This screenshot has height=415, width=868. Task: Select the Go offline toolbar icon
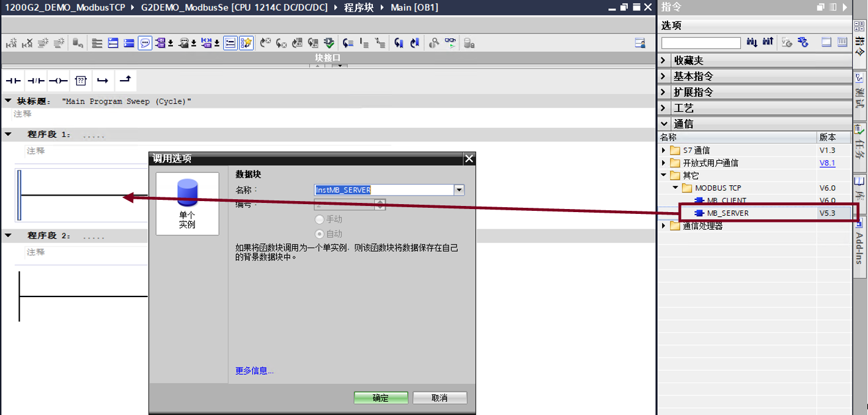280,43
